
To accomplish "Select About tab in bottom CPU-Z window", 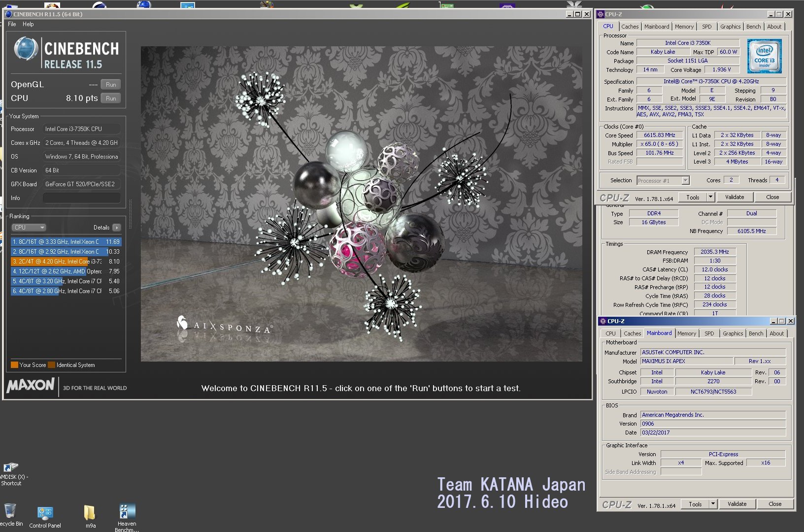I will point(776,333).
